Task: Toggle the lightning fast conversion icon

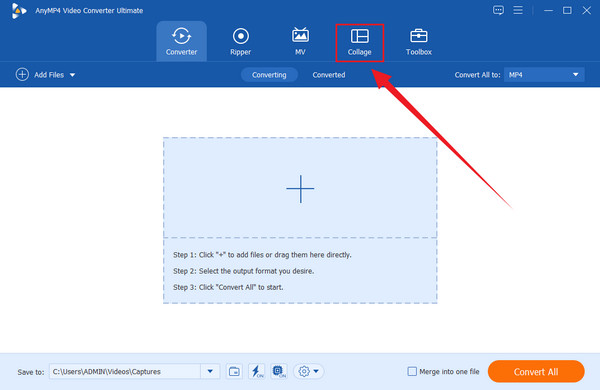Action: pyautogui.click(x=256, y=371)
